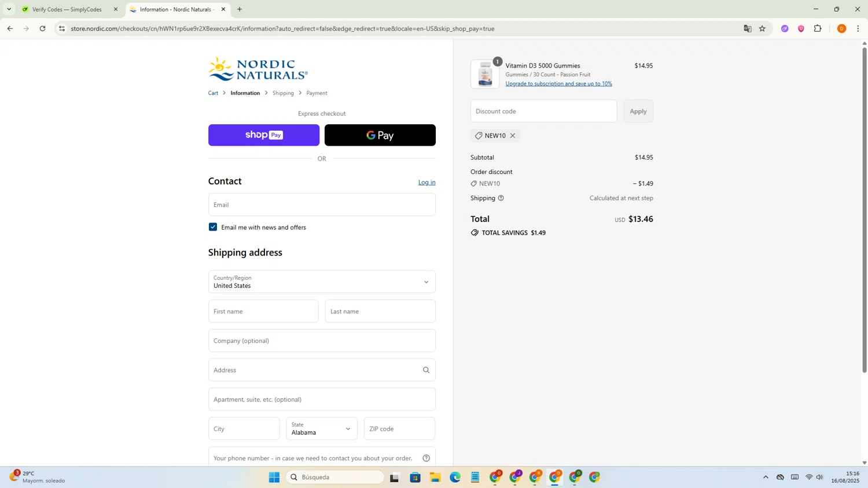Open the weather widget on taskbar
Screen dimensions: 868x488
(x=38, y=477)
